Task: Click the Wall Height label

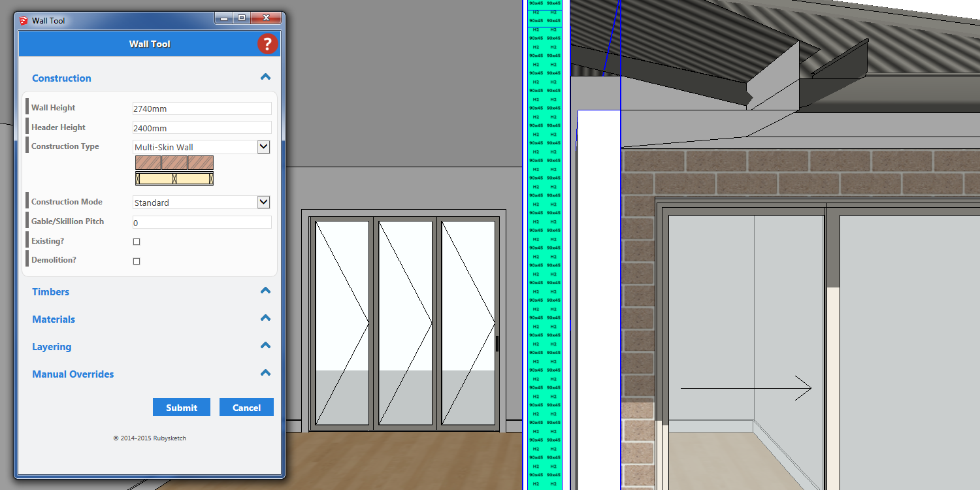Action: [x=54, y=108]
